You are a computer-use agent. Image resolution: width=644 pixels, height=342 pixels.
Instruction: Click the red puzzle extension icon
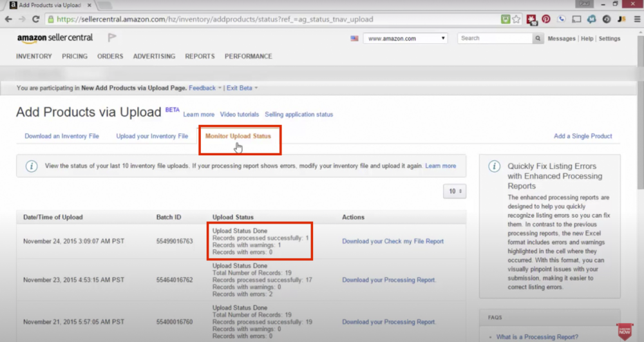click(x=531, y=19)
